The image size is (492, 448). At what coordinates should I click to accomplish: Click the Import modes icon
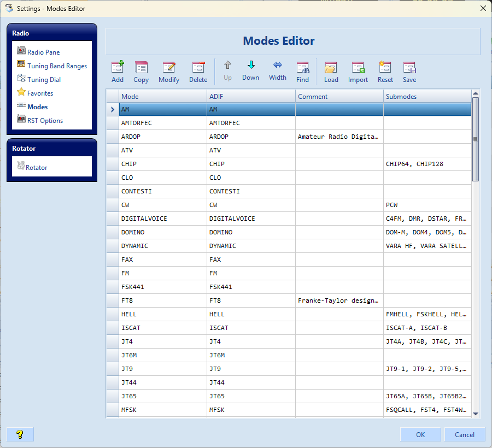point(358,68)
